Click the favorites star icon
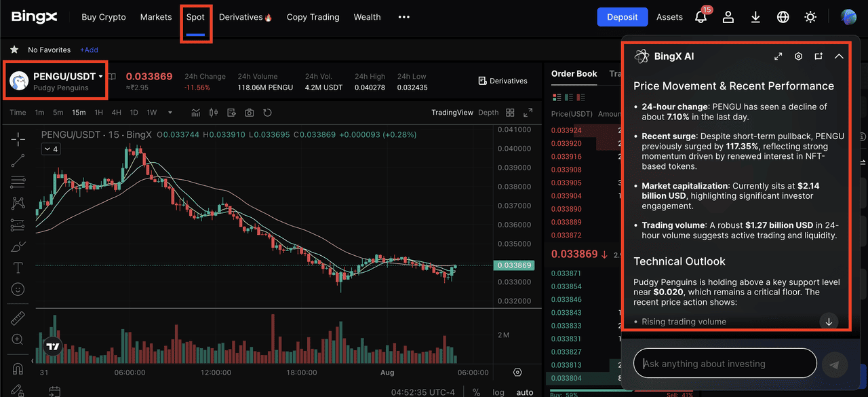This screenshot has height=397, width=868. [14, 50]
